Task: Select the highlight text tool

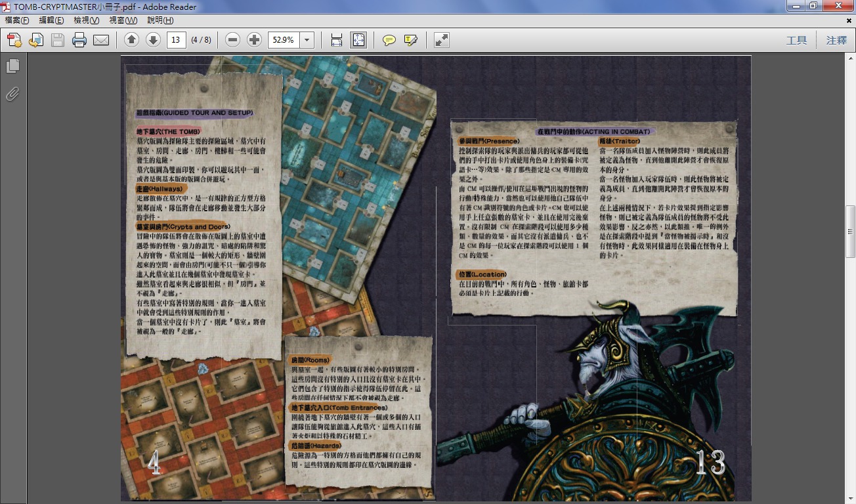Action: coord(411,40)
